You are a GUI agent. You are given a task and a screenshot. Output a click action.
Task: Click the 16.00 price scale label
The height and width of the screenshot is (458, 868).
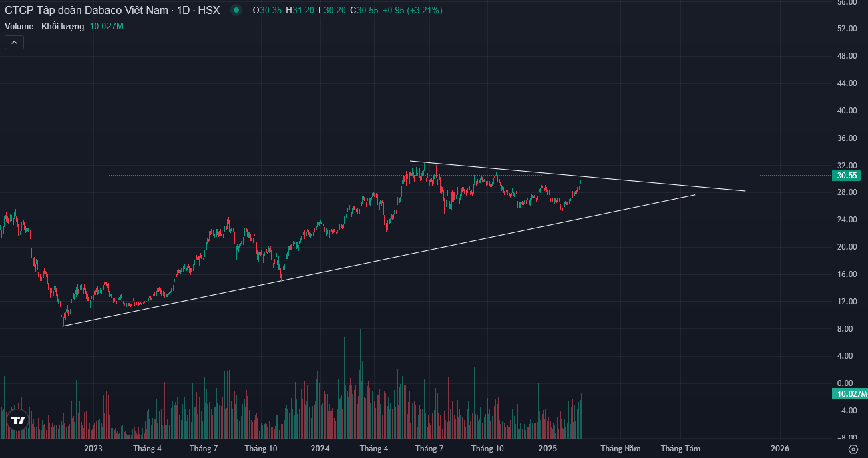847,274
